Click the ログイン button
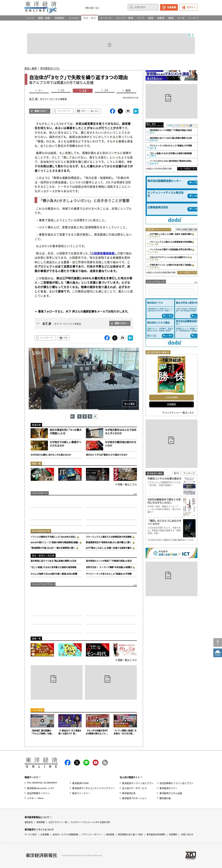The height and width of the screenshot is (868, 222). pyautogui.click(x=188, y=7)
